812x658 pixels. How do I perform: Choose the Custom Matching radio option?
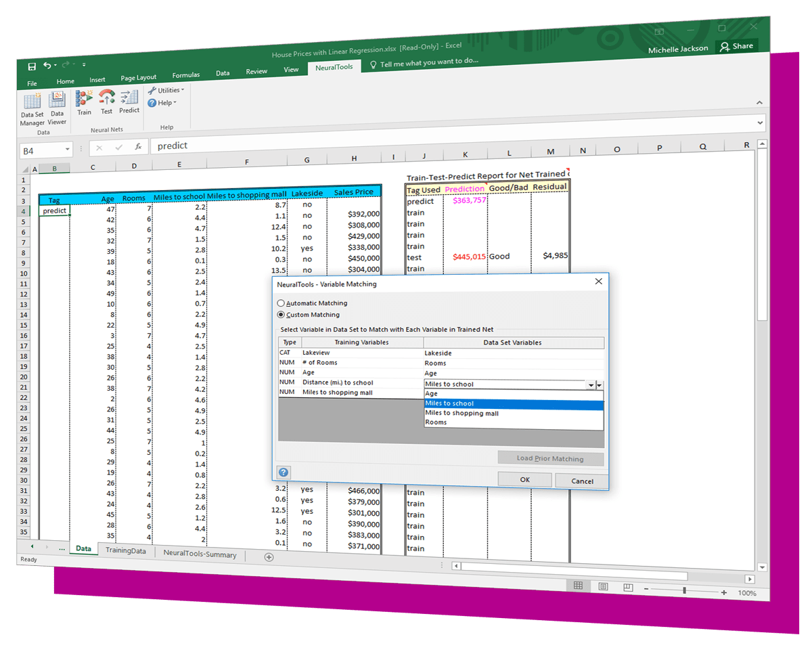click(281, 315)
